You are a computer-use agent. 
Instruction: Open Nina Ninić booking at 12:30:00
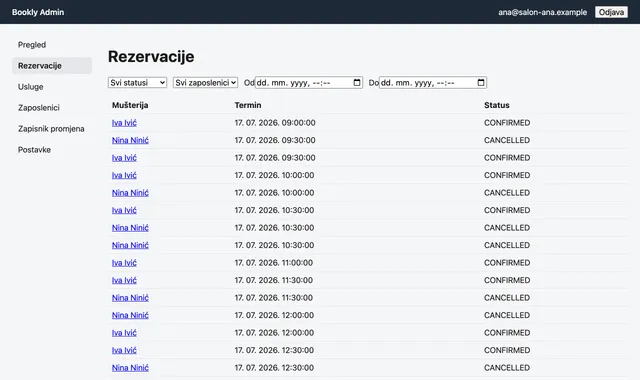130,368
